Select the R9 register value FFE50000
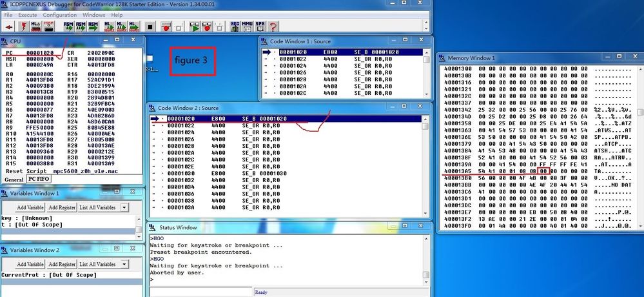 coord(40,128)
